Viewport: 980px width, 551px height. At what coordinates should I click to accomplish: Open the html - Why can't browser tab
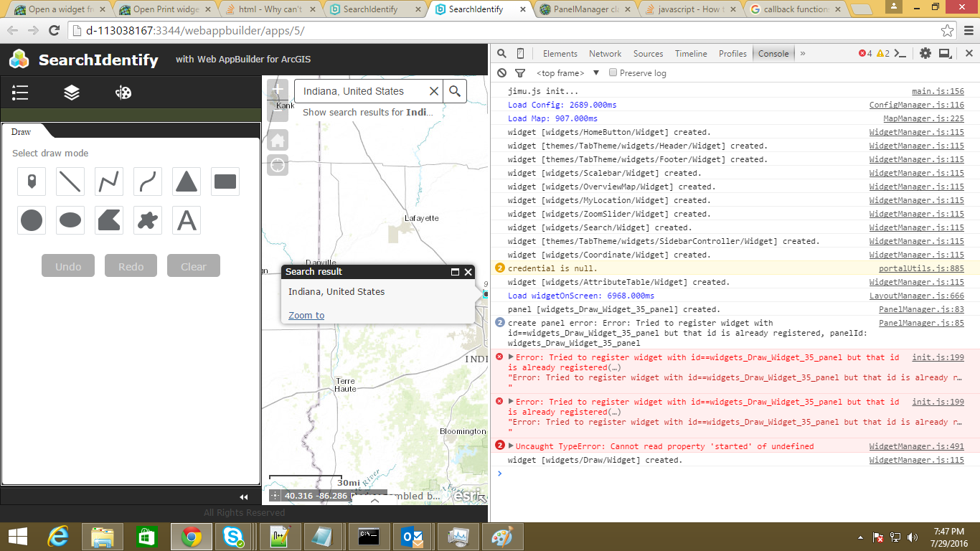[270, 9]
